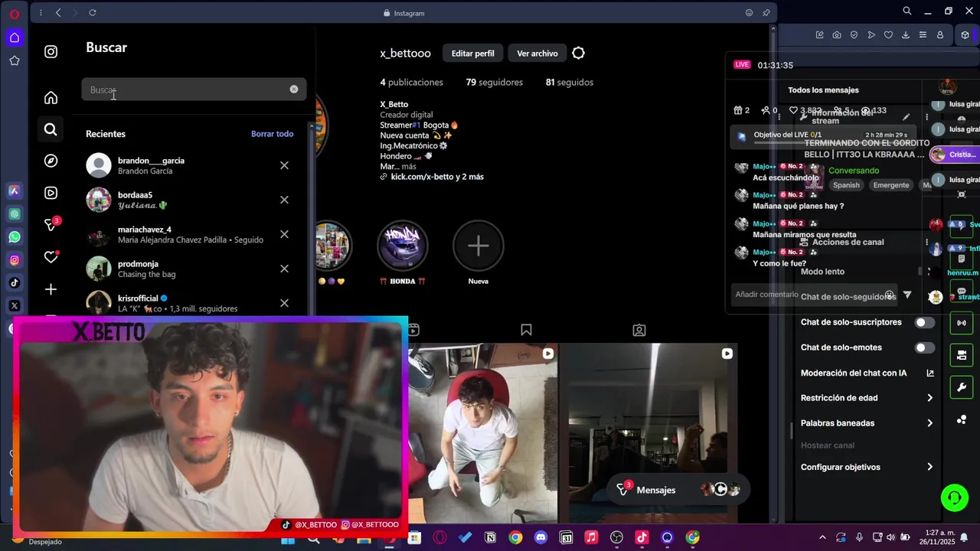Open kick.com/x-betto profile link
The image size is (980, 551).
pos(437,177)
